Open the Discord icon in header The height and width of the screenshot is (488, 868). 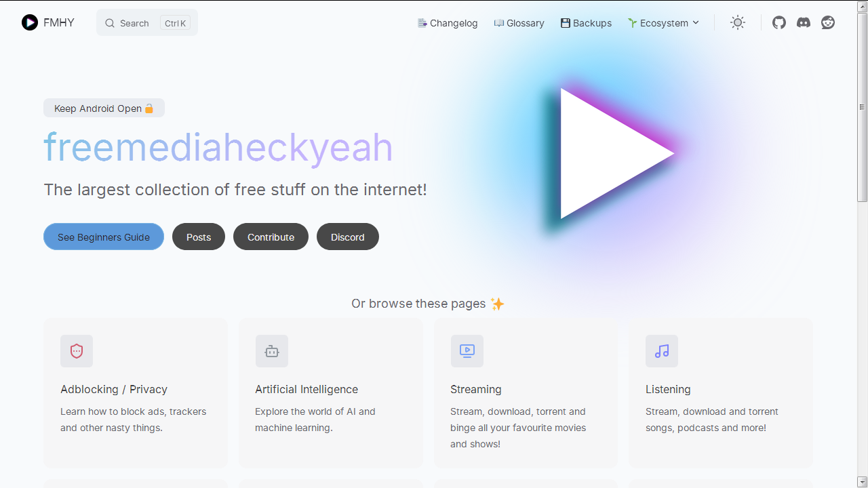[804, 22]
